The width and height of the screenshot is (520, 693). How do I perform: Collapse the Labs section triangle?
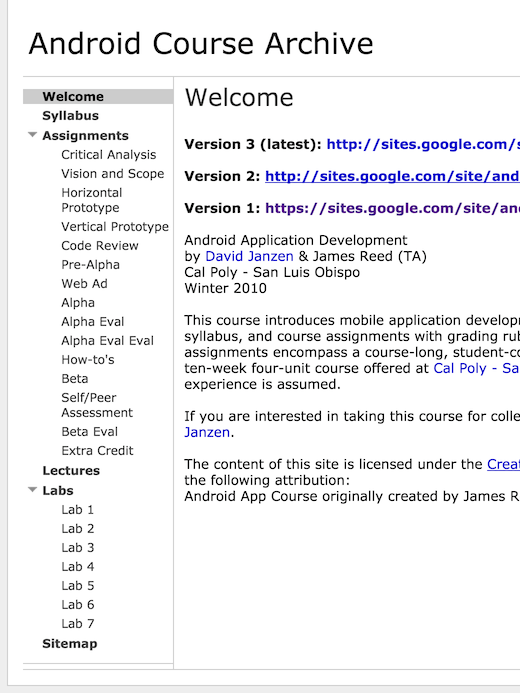pyautogui.click(x=32, y=490)
